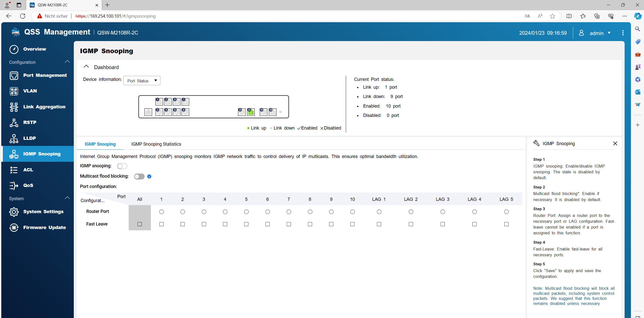The image size is (644, 318).
Task: Open Port Management page
Action: (45, 75)
